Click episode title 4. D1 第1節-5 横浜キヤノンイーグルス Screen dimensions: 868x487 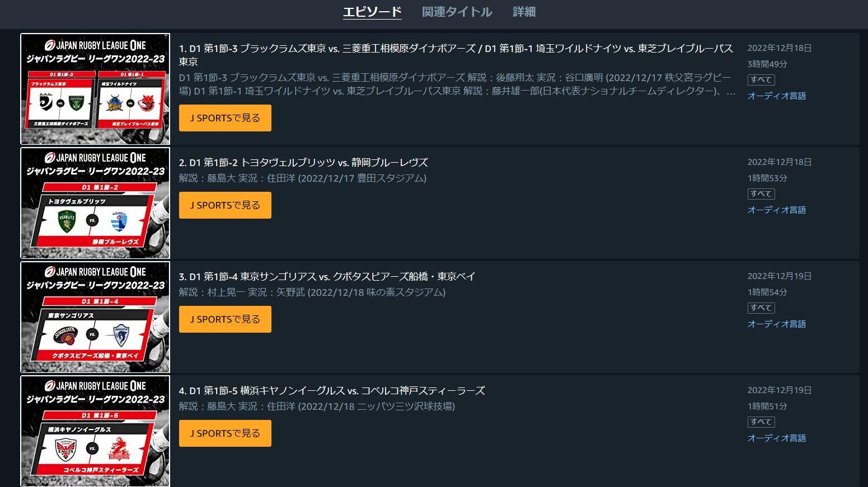coord(332,390)
